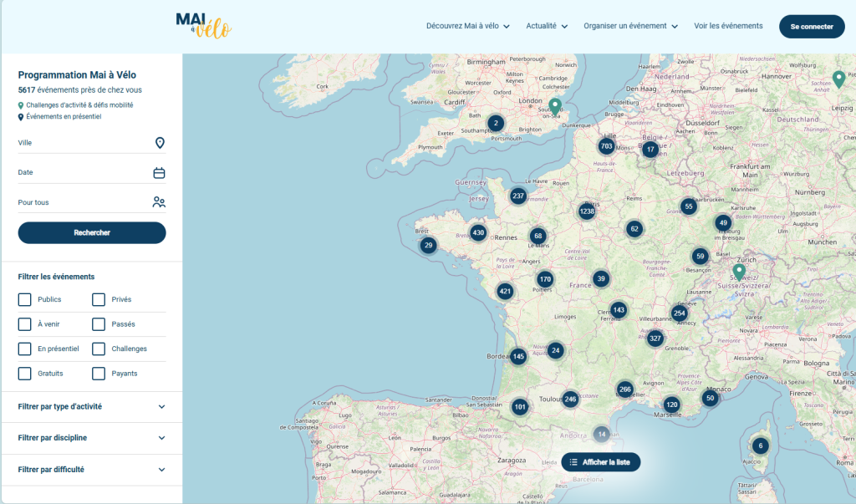Screen dimensions: 856x504
Task: Open the 254 cluster near Annecy
Action: click(679, 313)
